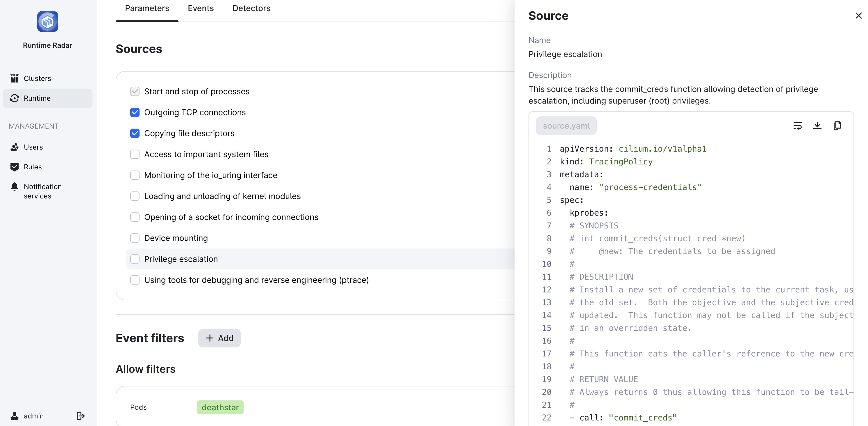The height and width of the screenshot is (426, 868).
Task: Open Clusters from the sidebar
Action: tap(37, 78)
